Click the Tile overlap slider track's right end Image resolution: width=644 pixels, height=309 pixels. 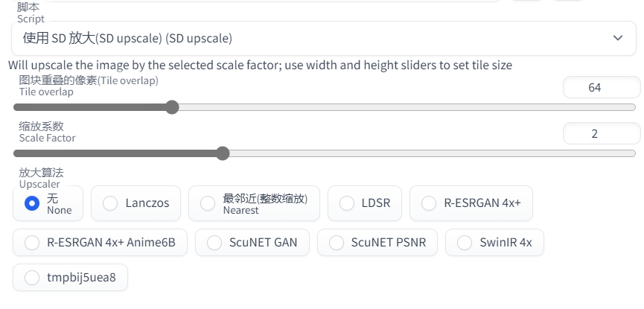[x=631, y=107]
